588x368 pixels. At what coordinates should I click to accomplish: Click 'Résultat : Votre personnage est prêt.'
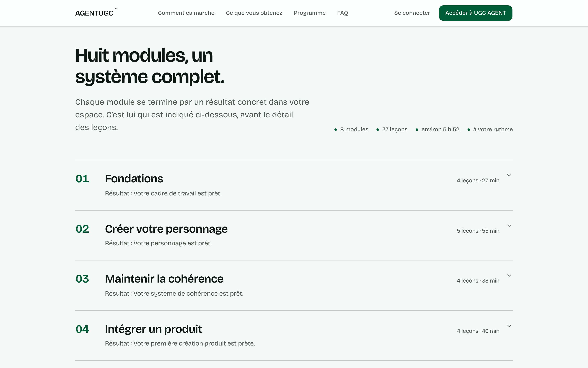click(x=158, y=243)
